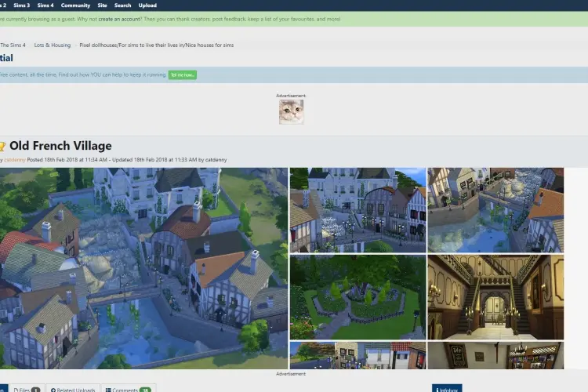588x392 pixels.
Task: Click the 'Old French Village' title
Action: [x=60, y=146]
